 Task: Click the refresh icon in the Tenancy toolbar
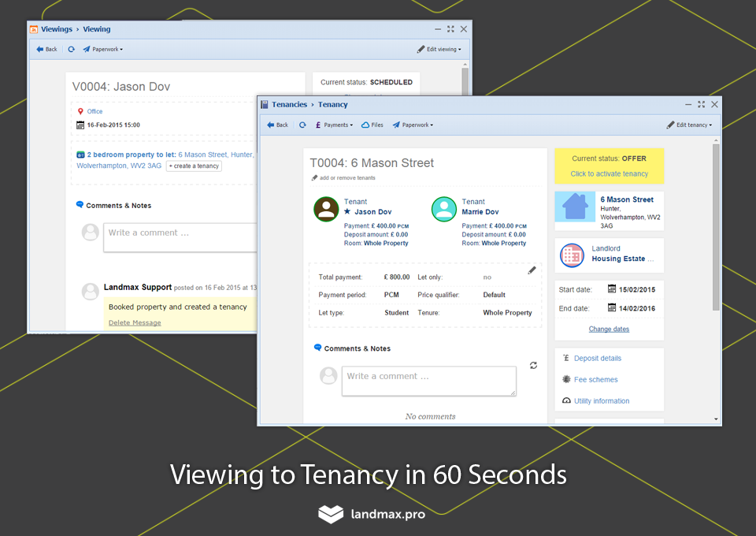[x=302, y=125]
